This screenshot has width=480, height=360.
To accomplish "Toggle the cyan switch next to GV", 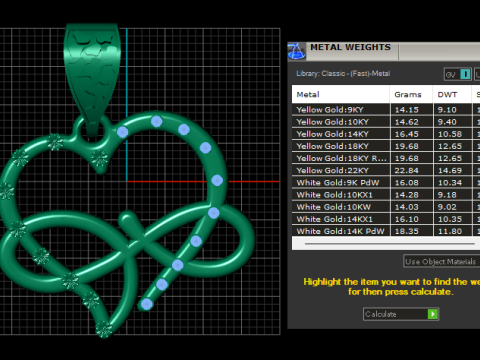I will tap(465, 74).
